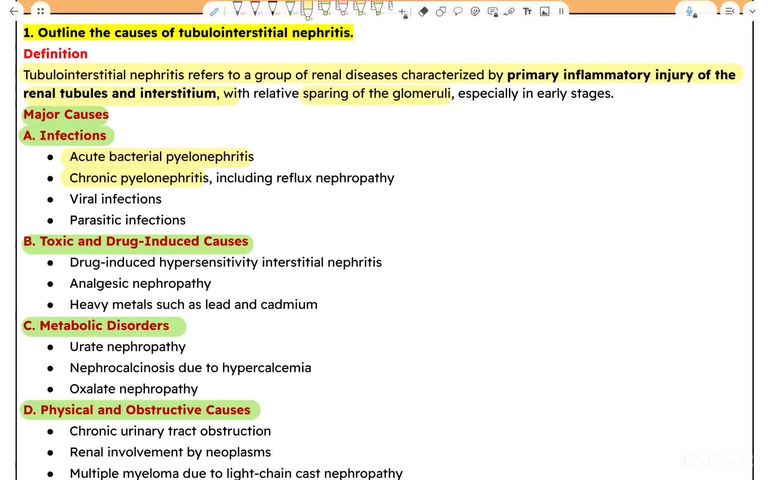Open the page outline list panel

[x=729, y=11]
